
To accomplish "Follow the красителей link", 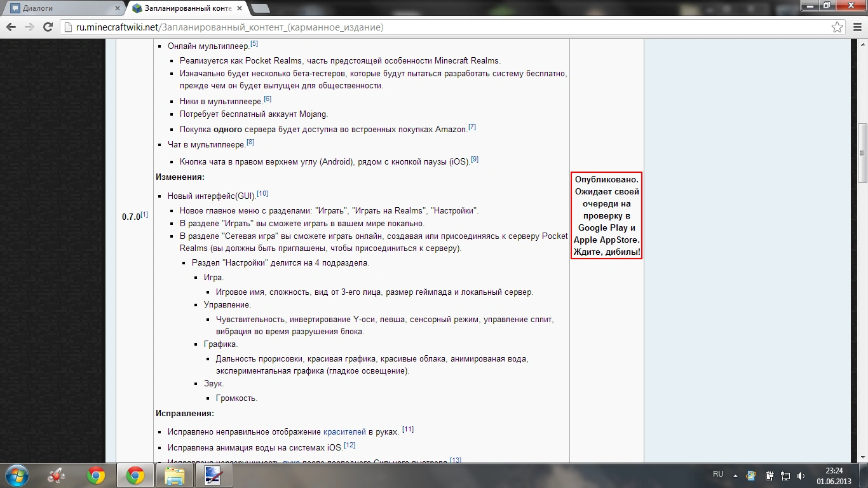I will pos(344,432).
